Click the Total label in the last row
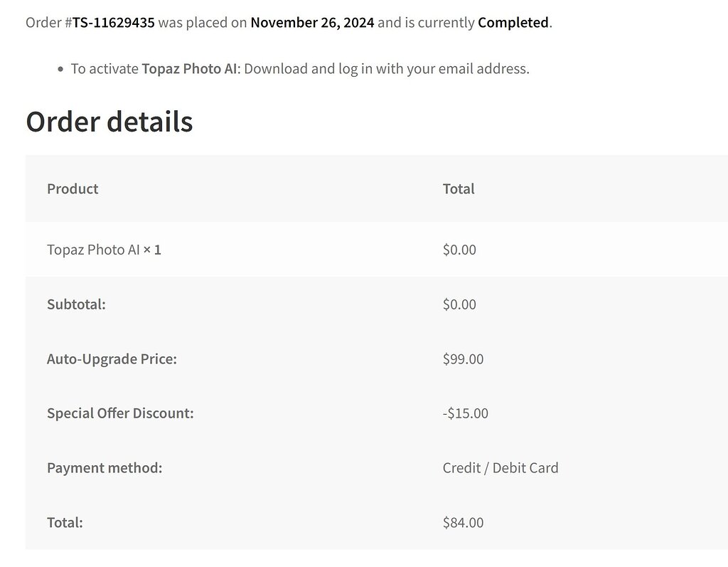The width and height of the screenshot is (728, 567). 65,523
